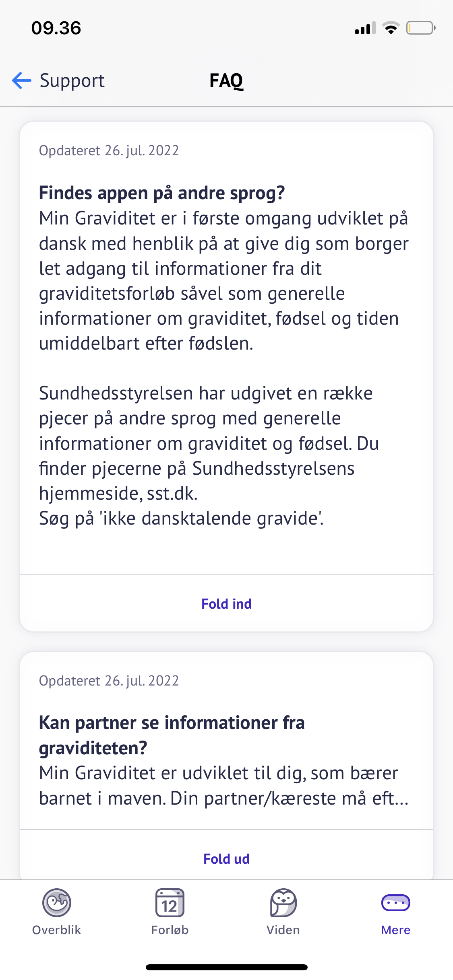Tap the battery status icon
This screenshot has height=980, width=453.
pos(420,28)
